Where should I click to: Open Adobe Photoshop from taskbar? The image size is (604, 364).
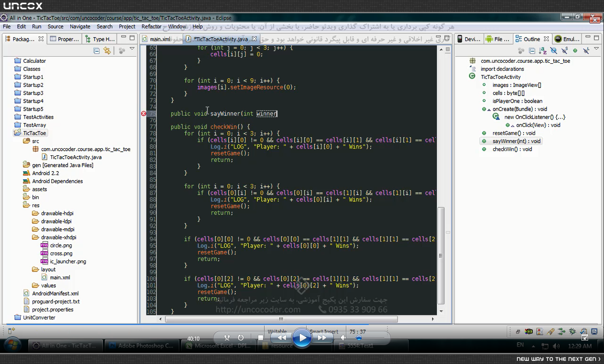click(x=141, y=346)
